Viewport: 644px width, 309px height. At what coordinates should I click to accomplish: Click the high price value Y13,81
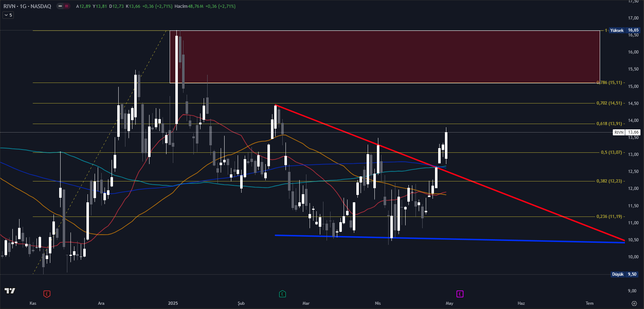[100, 6]
